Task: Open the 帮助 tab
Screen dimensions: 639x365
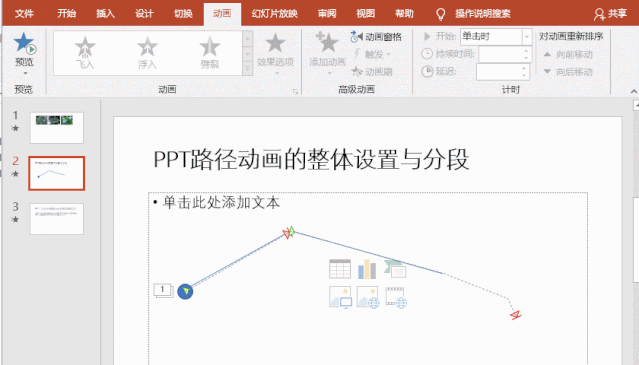Action: pos(404,13)
